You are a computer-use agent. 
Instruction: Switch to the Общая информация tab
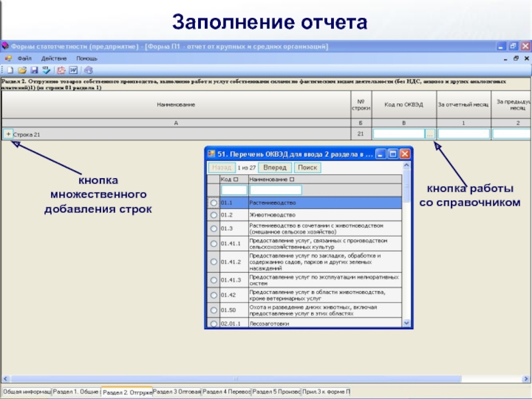27,392
